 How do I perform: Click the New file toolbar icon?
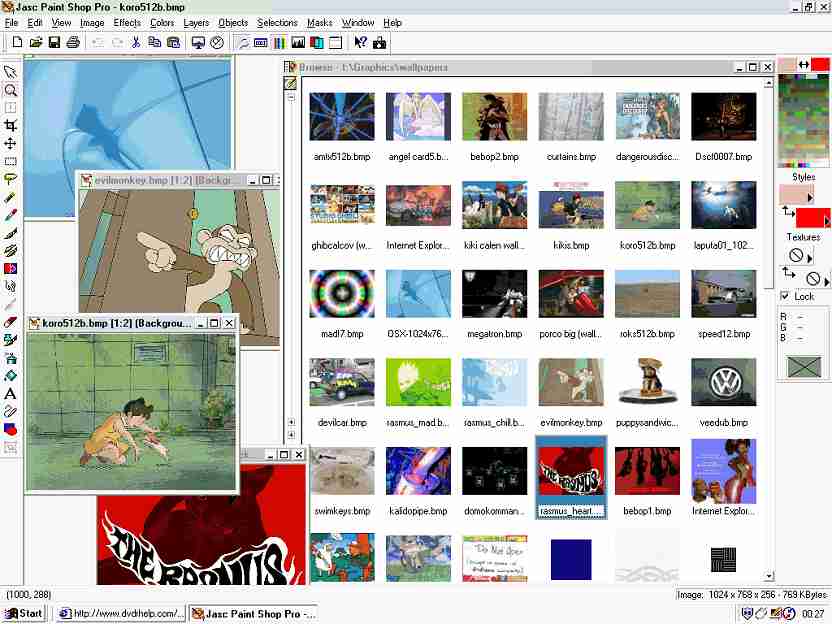pyautogui.click(x=17, y=42)
